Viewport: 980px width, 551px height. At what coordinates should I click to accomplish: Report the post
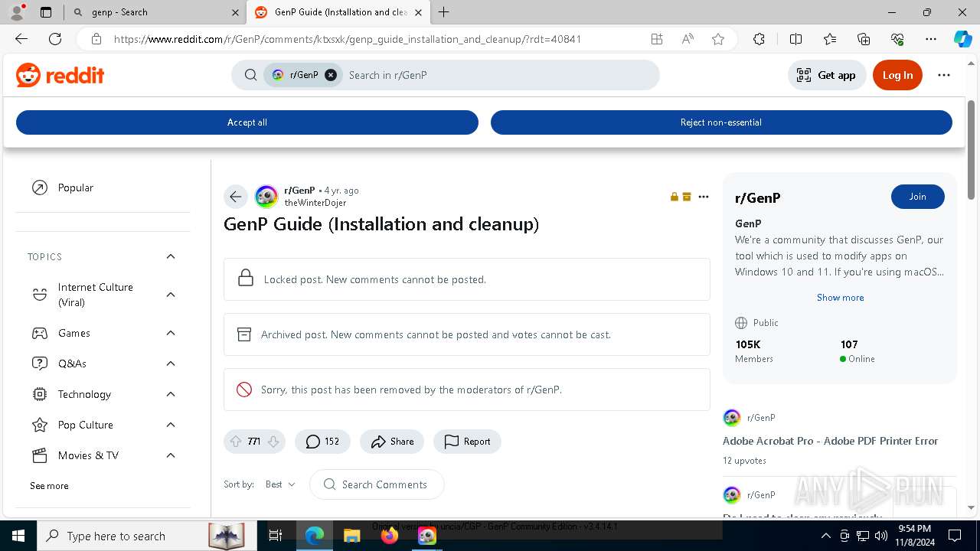click(x=467, y=442)
